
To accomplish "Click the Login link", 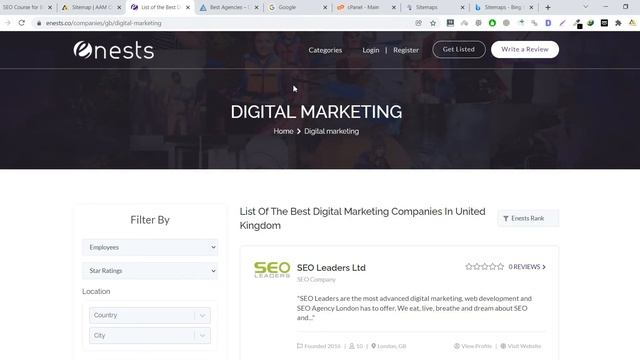I will (371, 50).
